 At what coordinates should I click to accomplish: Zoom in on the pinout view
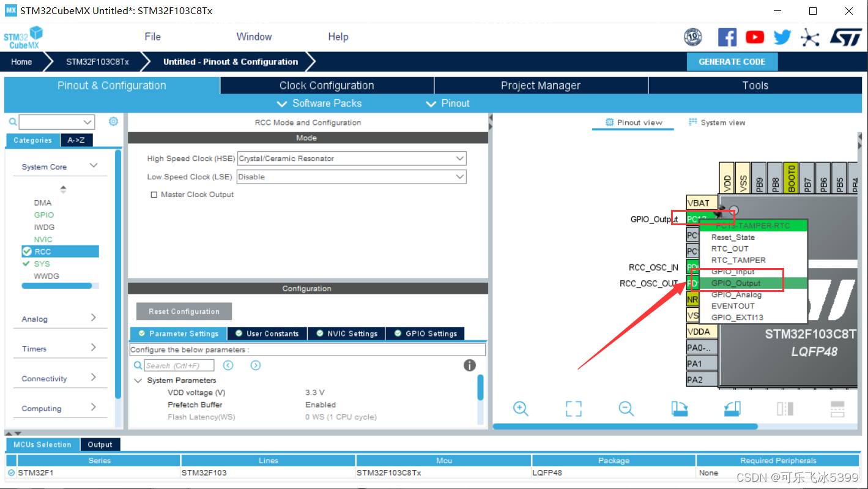coord(521,408)
